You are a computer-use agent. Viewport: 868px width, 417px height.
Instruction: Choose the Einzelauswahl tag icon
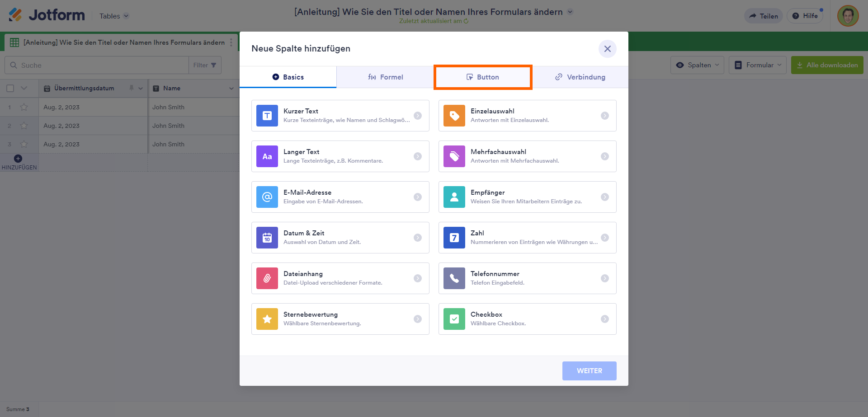click(454, 116)
